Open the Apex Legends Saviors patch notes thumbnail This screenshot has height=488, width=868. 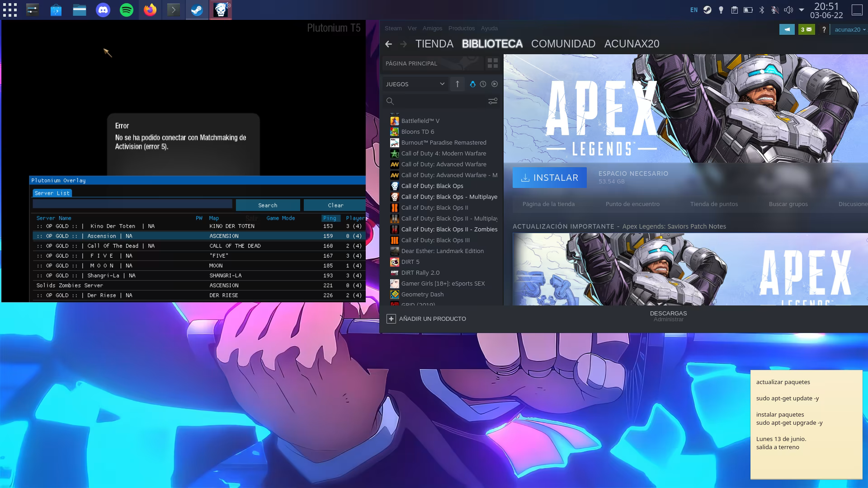coord(690,269)
